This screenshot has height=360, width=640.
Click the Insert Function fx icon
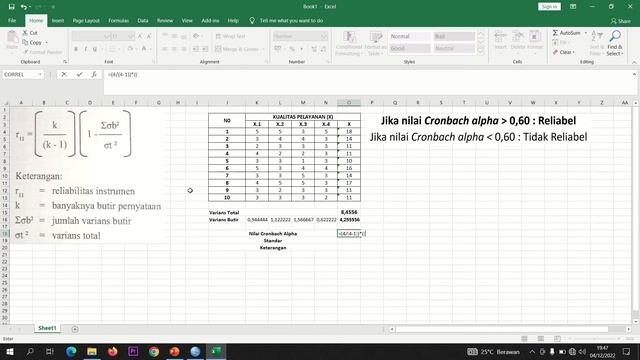(x=94, y=74)
